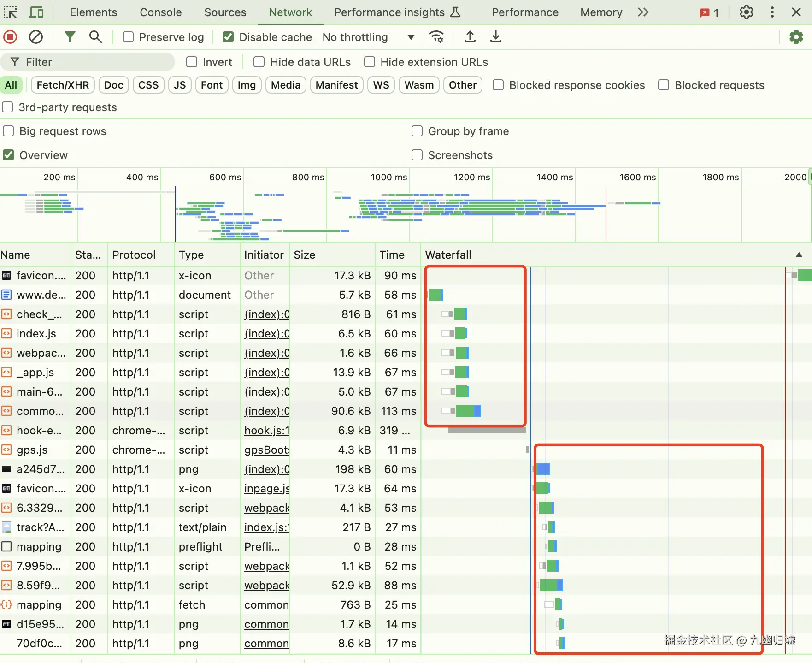Expand more DevTools tabs chevron
The image size is (812, 663).
coord(643,12)
